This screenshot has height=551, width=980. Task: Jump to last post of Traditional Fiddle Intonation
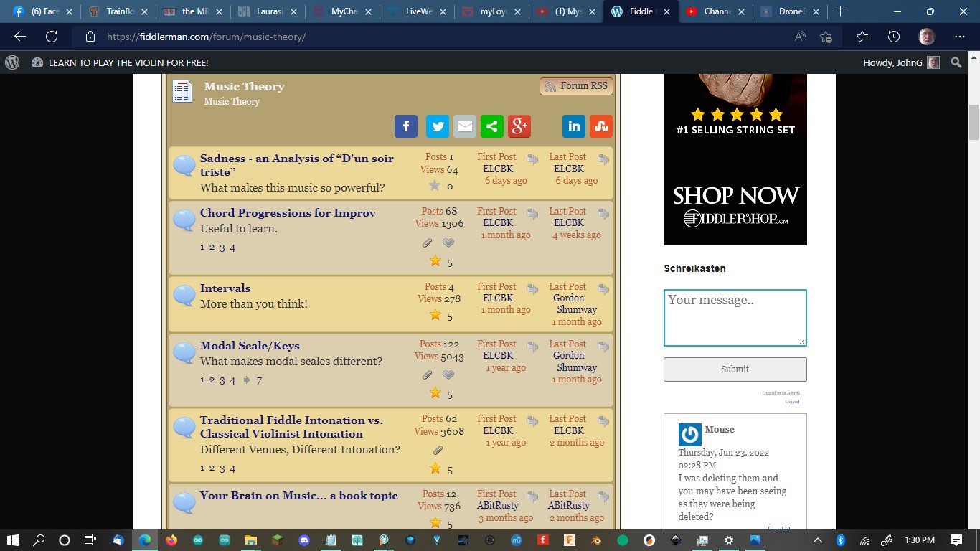(603, 420)
